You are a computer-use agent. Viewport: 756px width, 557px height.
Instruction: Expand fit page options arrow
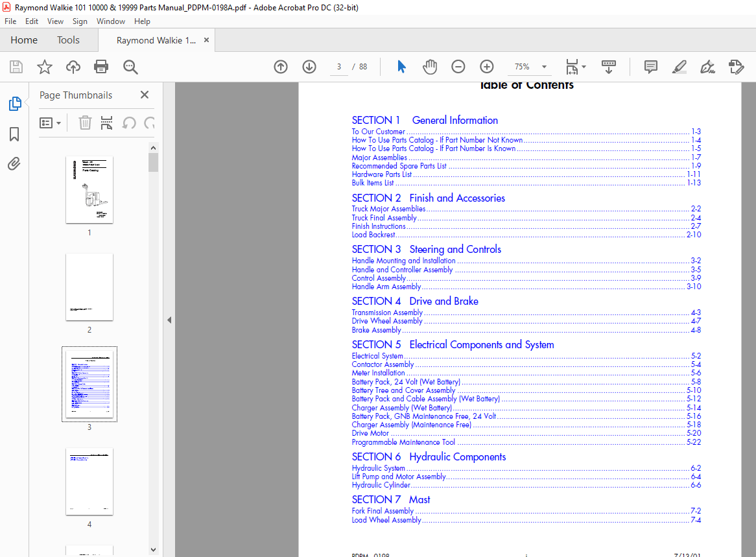[584, 67]
